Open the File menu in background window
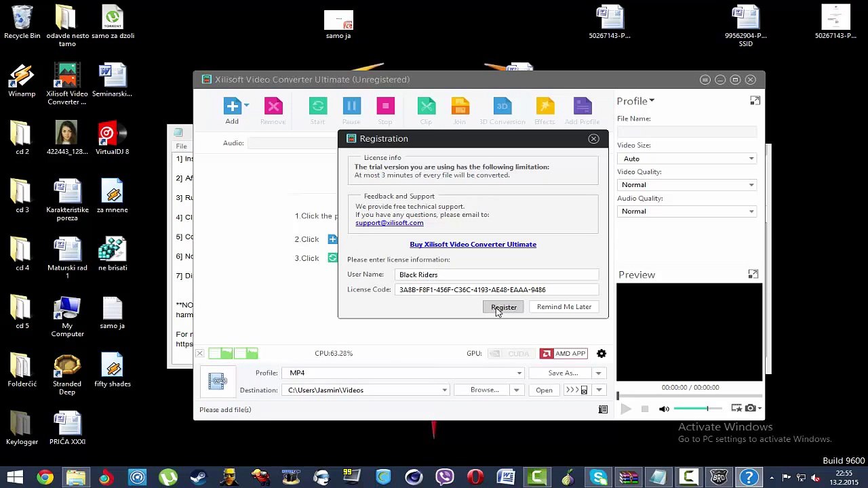This screenshot has width=868, height=488. 182,146
